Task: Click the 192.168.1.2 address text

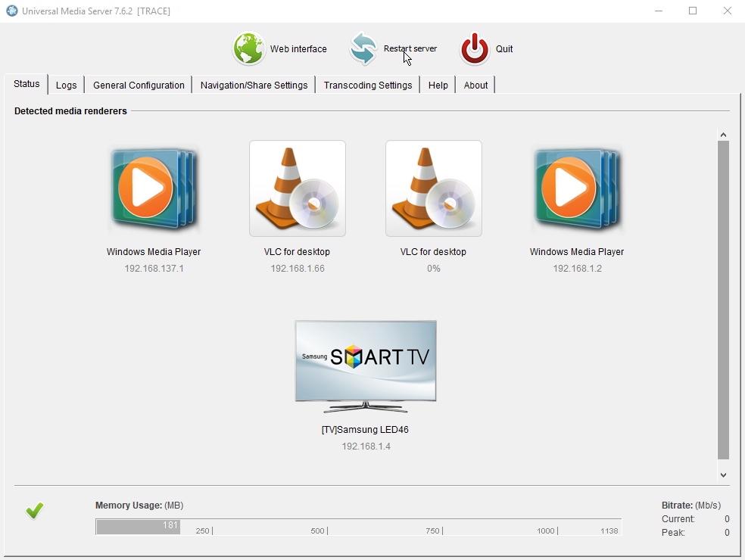Action: click(x=577, y=269)
